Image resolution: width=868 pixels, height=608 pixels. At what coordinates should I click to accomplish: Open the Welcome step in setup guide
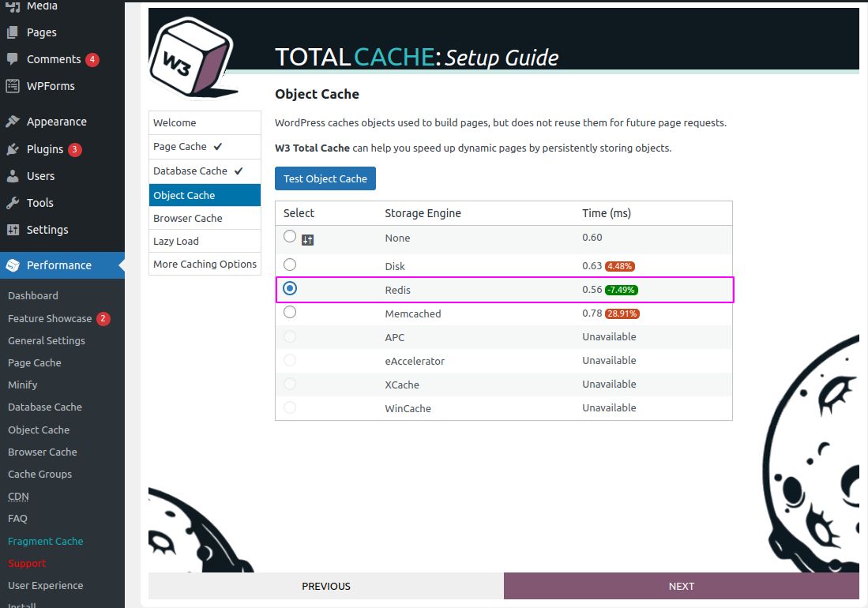point(205,123)
